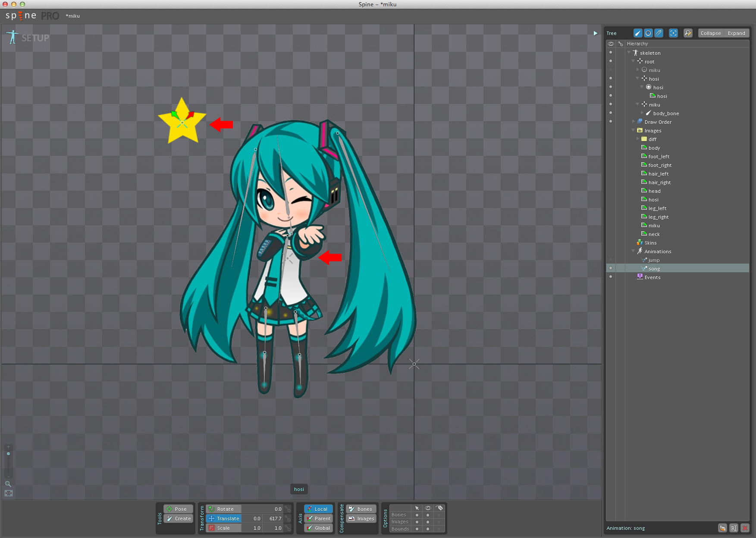Viewport: 756px width, 538px height.
Task: Click the key icon next to Scale
Action: click(x=288, y=528)
